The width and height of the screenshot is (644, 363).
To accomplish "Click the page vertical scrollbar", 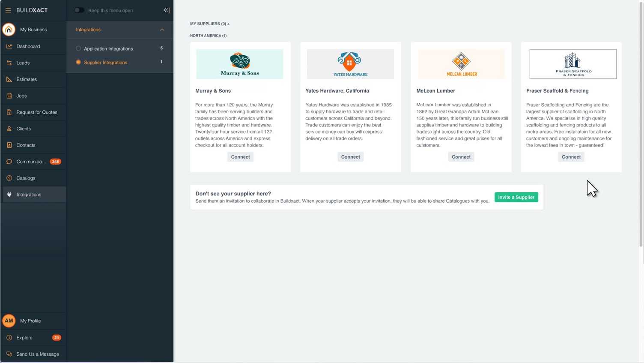I will tap(641, 124).
